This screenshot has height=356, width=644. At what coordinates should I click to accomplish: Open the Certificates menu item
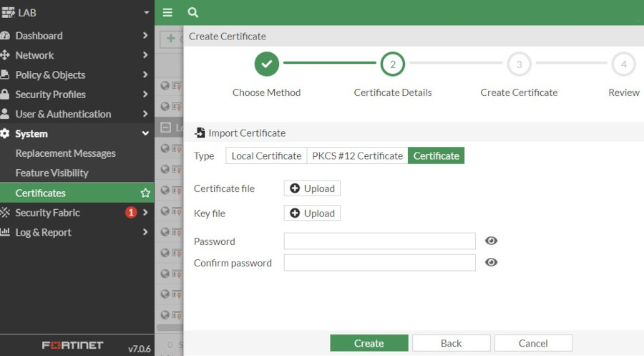(x=77, y=193)
